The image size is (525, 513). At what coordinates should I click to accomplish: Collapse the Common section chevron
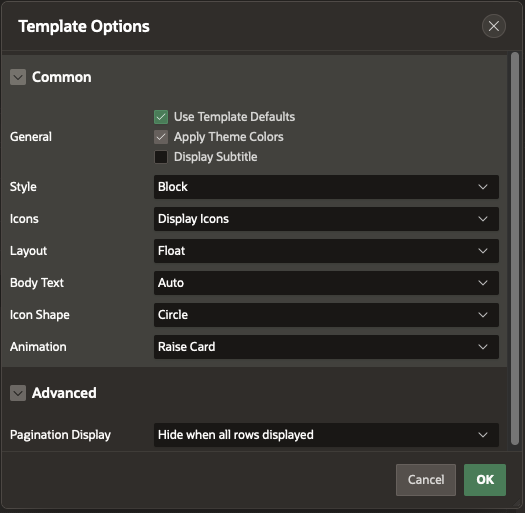pos(18,77)
